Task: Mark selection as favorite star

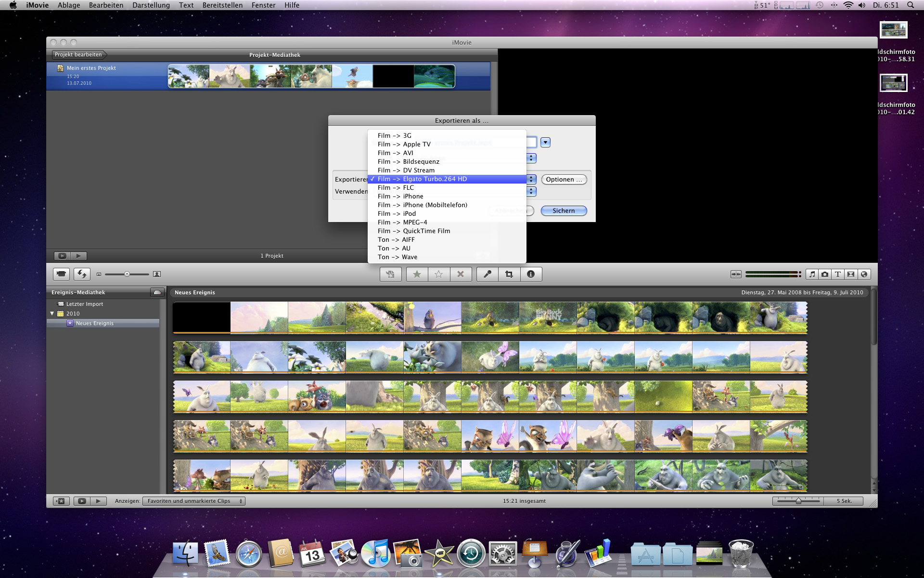Action: tap(417, 274)
